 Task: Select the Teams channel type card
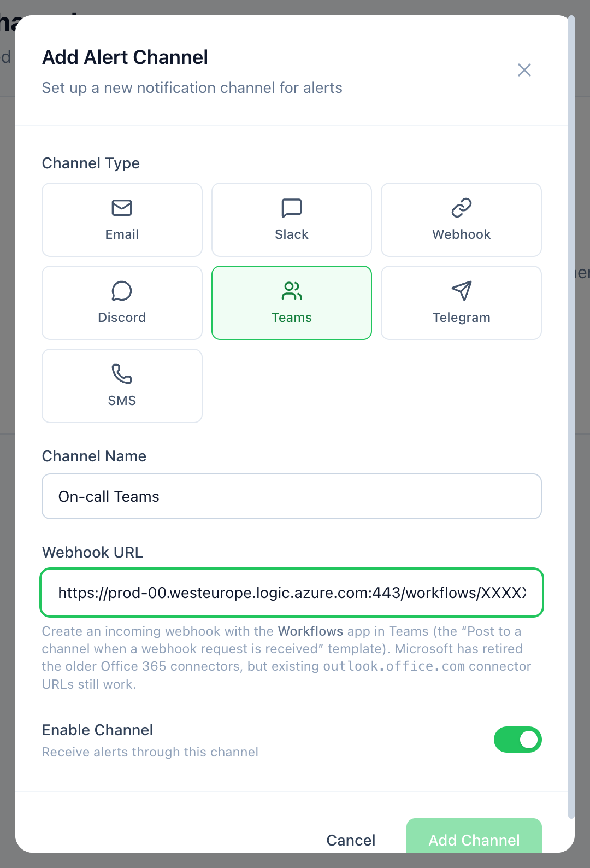tap(292, 303)
